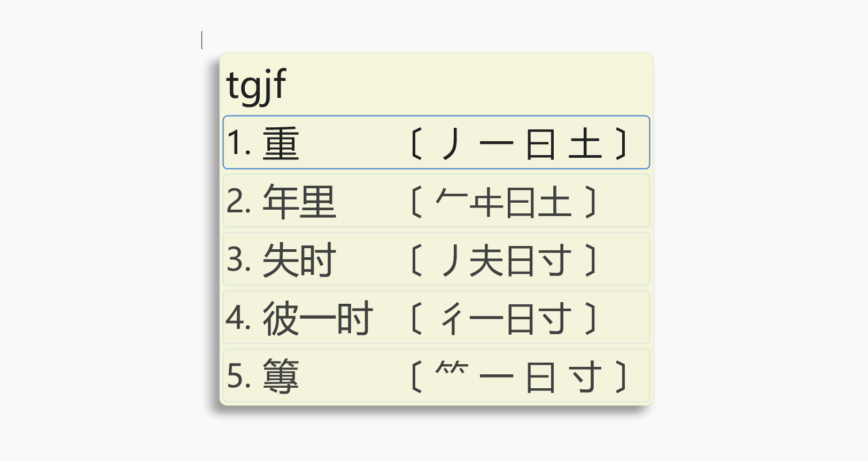Click the radical hint 〔彳一日寸〕
Viewport: 868px width, 461px height.
(x=503, y=318)
